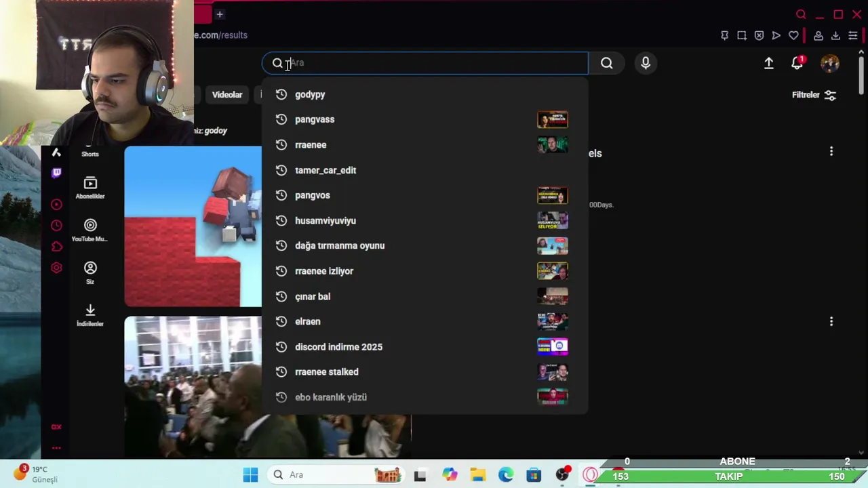Screen dimensions: 868x488
Task: Open the Siz page in sidebar
Action: [90, 273]
